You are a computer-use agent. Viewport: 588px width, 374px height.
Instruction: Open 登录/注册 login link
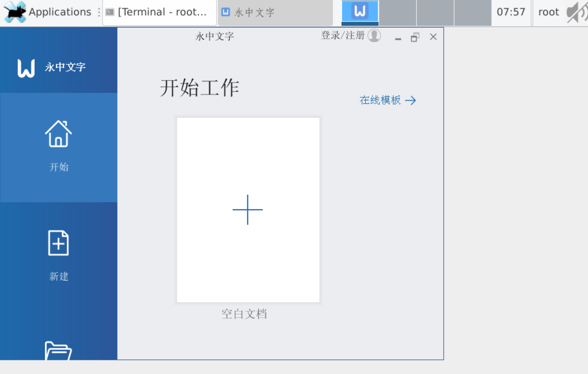tap(343, 35)
